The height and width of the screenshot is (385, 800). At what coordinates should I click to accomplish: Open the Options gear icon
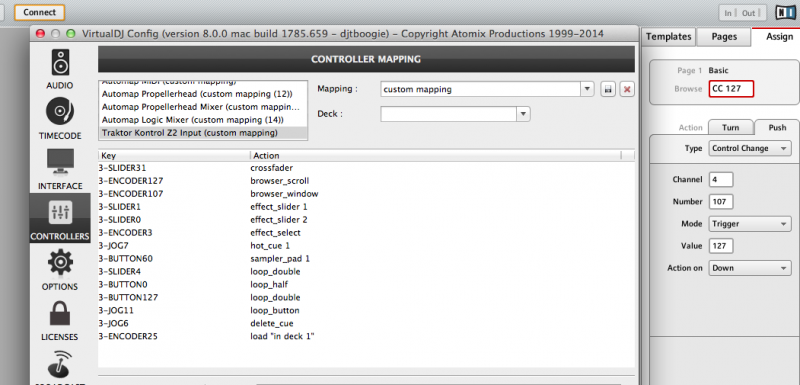click(60, 262)
